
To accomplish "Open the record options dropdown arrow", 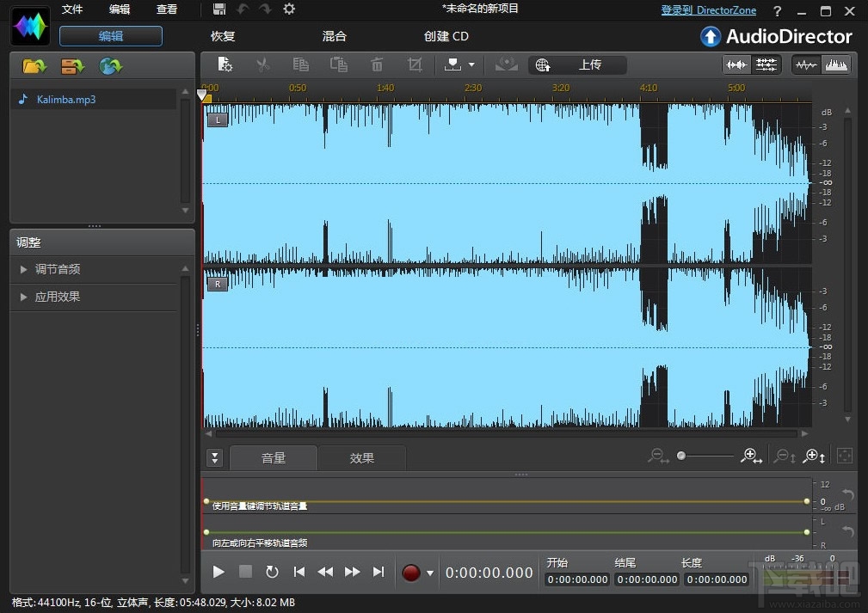I will pos(430,573).
